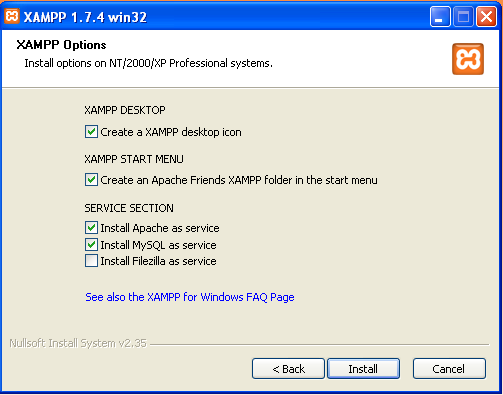
Task: Cancel the XAMPP setup
Action: tap(449, 369)
